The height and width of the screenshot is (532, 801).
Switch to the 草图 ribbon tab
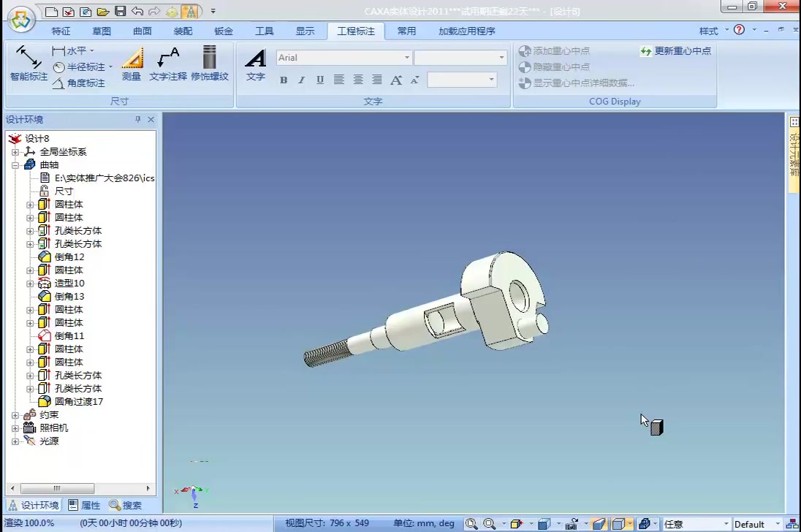[102, 31]
